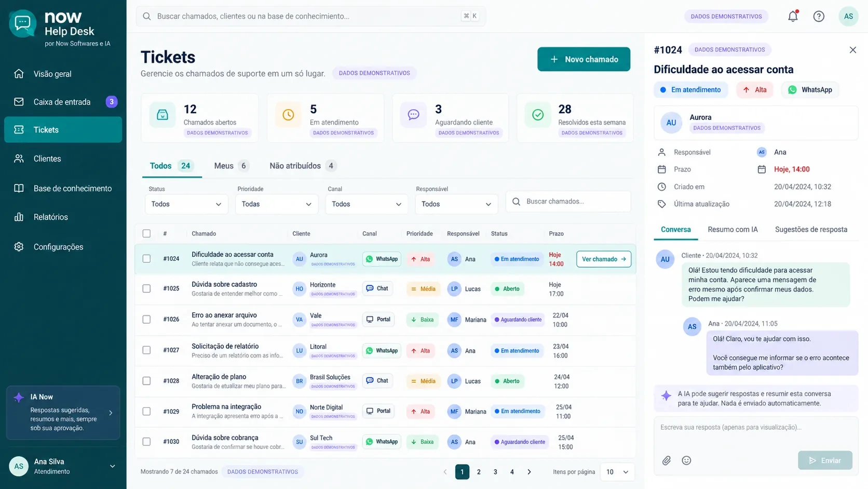
Task: Open the emoji picker icon
Action: [686, 460]
